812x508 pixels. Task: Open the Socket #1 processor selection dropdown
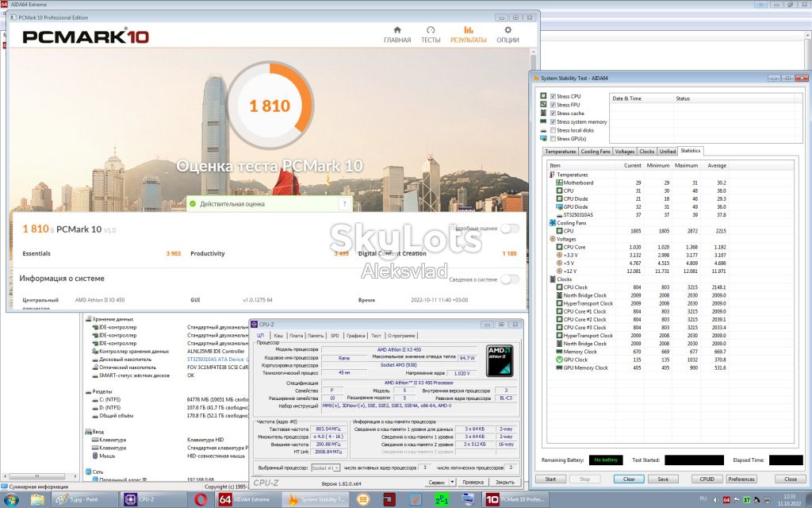pyautogui.click(x=326, y=468)
